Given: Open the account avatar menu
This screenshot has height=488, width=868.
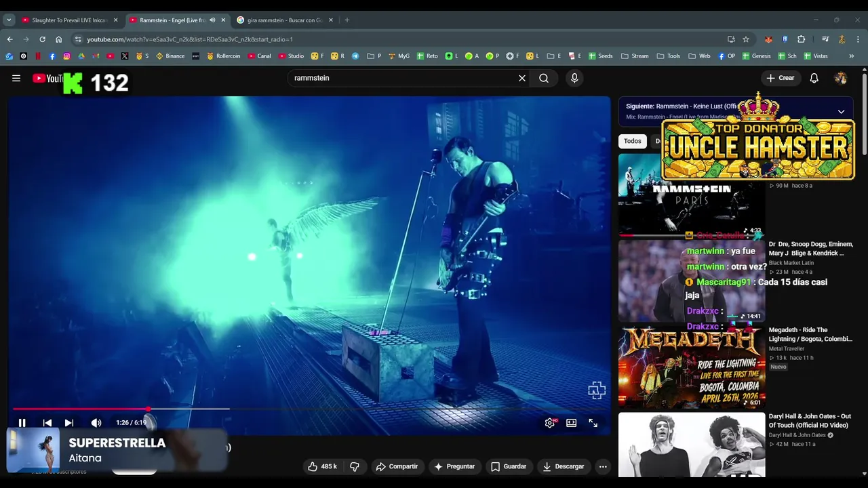Looking at the screenshot, I should (841, 78).
